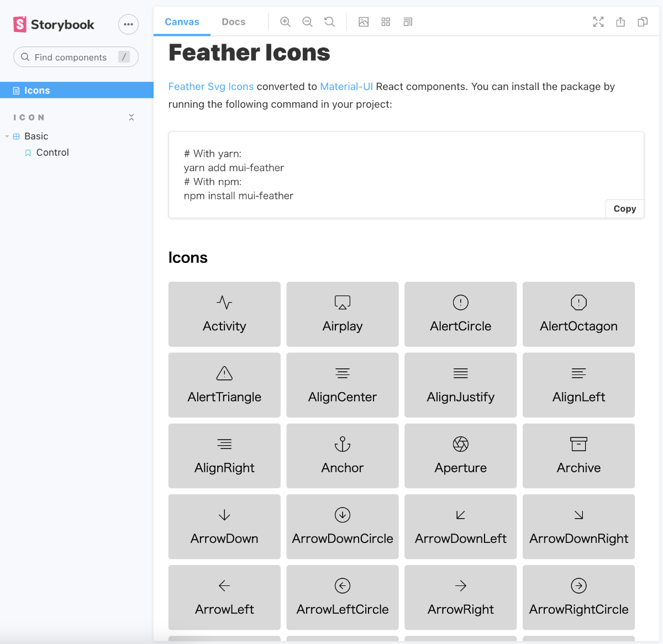Click the "npm install mui-feather" code line
663x644 pixels.
coord(239,196)
